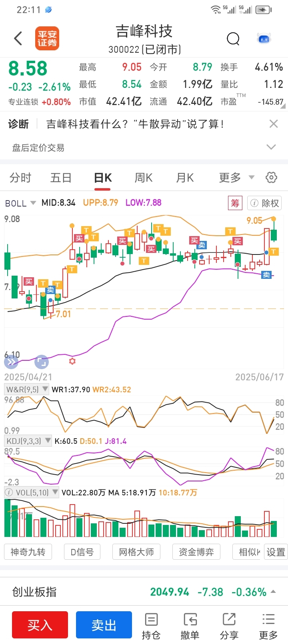Viewport: 288px width, 644px height.
Task: Tap the Ping An Securities logo
Action: pos(47,38)
